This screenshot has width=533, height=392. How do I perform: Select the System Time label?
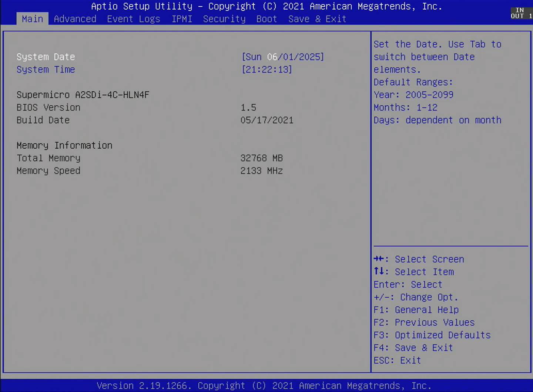(46, 70)
